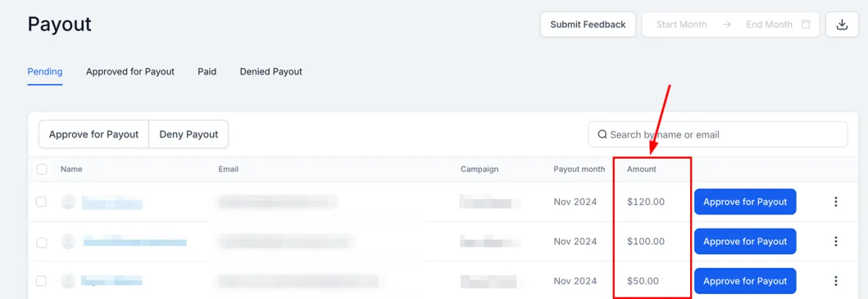
Task: Click the avatar icon in first row
Action: (x=68, y=202)
